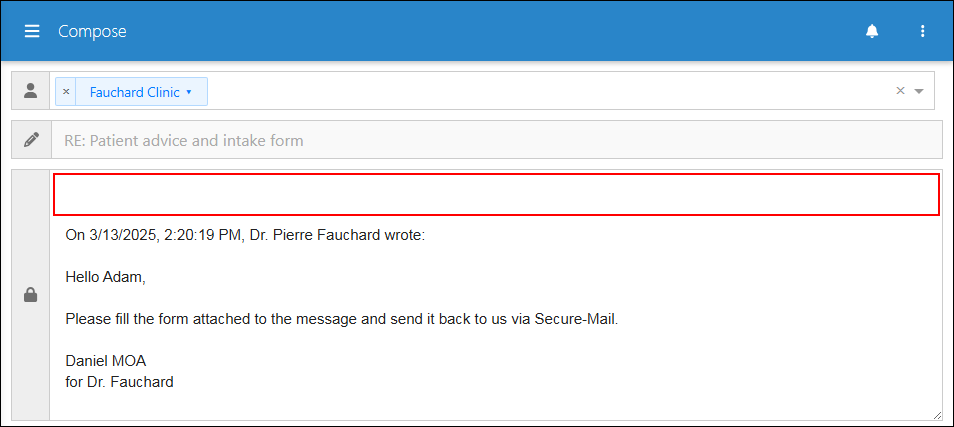The image size is (954, 427).
Task: Click the message box corner grip
Action: click(936, 414)
